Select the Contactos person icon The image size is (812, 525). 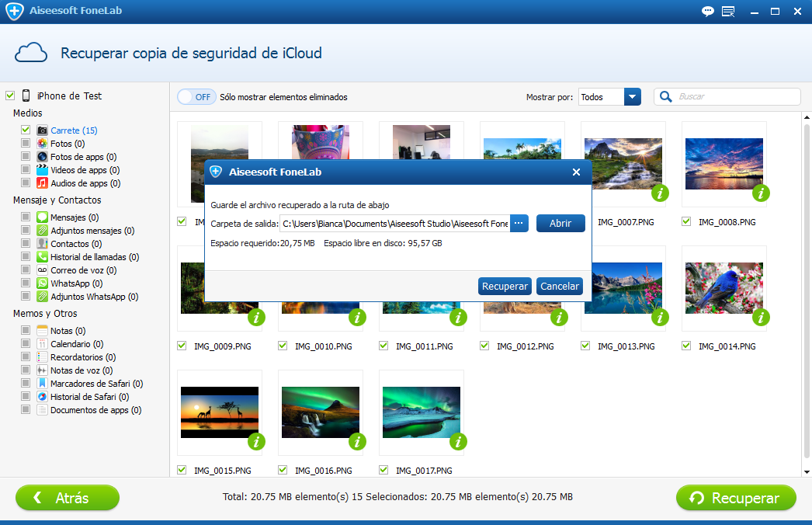point(42,244)
